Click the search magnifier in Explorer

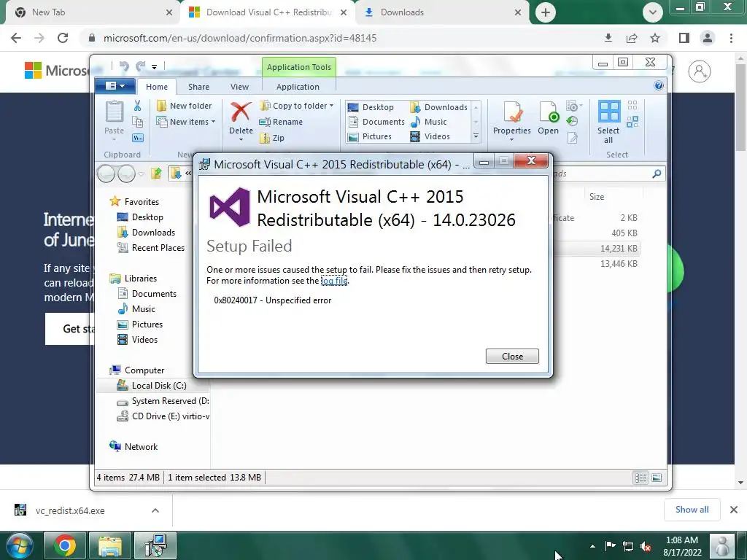(657, 174)
